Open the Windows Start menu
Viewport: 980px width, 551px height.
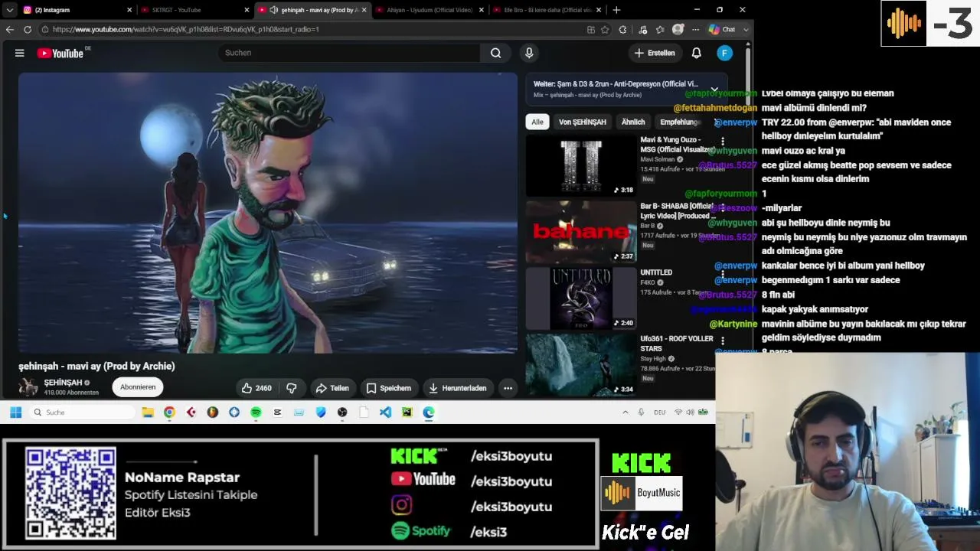pyautogui.click(x=15, y=412)
